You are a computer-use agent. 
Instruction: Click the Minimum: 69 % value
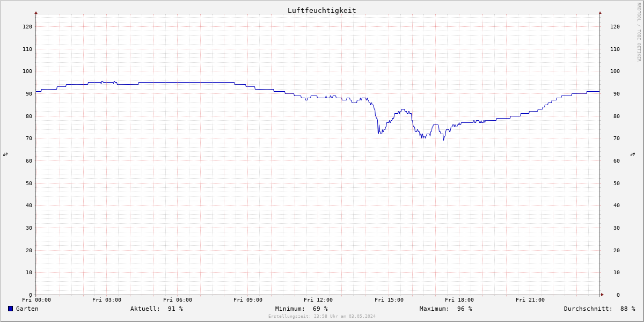pyautogui.click(x=302, y=309)
